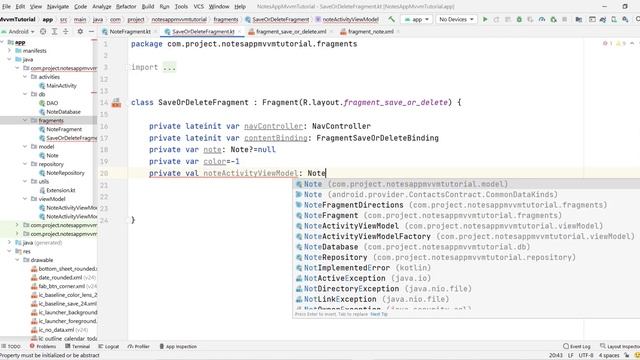The height and width of the screenshot is (360, 640).
Task: Open the Refactor menu
Action: coord(126,7)
